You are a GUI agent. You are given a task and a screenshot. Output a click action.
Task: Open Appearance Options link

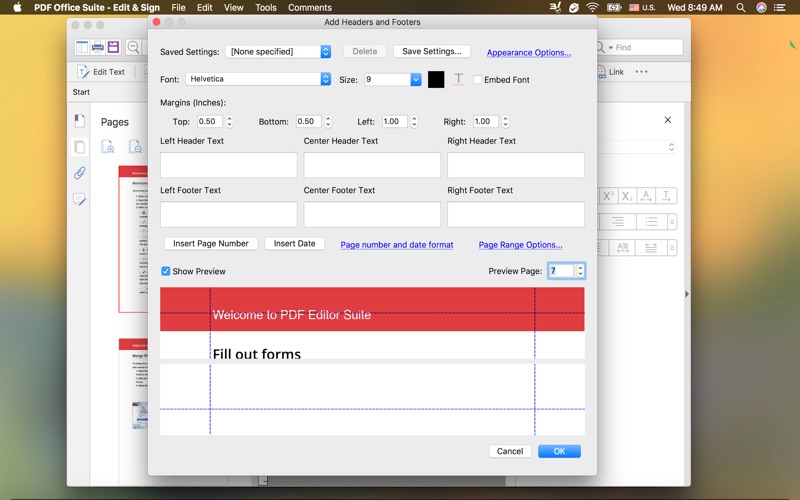click(529, 53)
